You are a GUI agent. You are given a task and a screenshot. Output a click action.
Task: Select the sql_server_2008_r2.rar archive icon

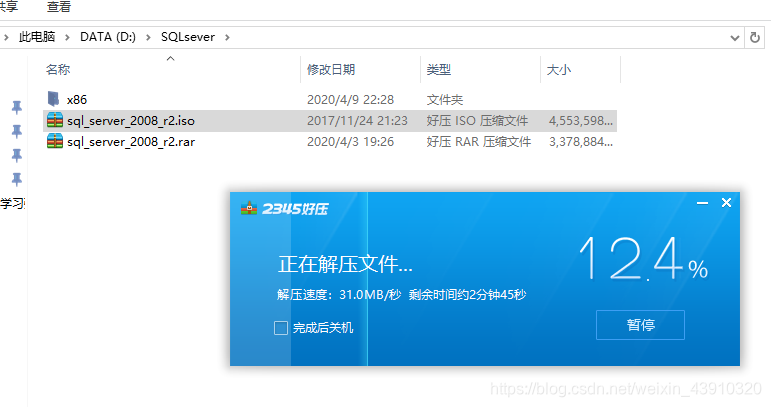point(55,142)
